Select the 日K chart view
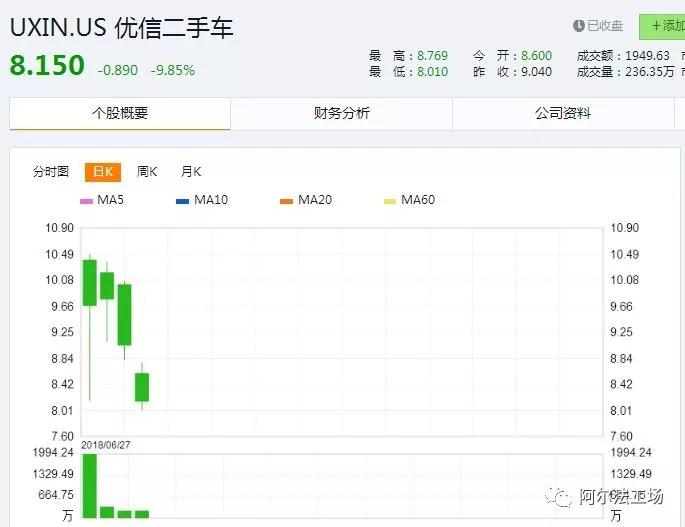The width and height of the screenshot is (685, 527). tap(103, 172)
